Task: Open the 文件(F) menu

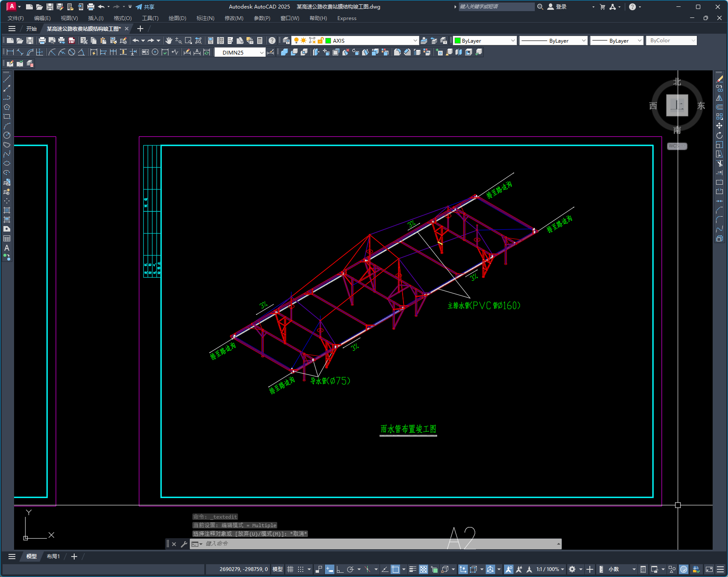Action: (16, 18)
